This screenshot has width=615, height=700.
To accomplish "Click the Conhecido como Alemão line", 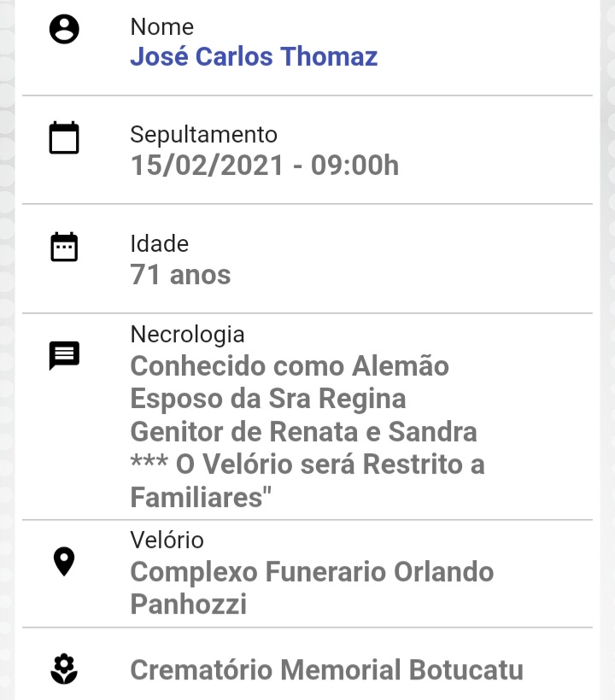I will (290, 366).
